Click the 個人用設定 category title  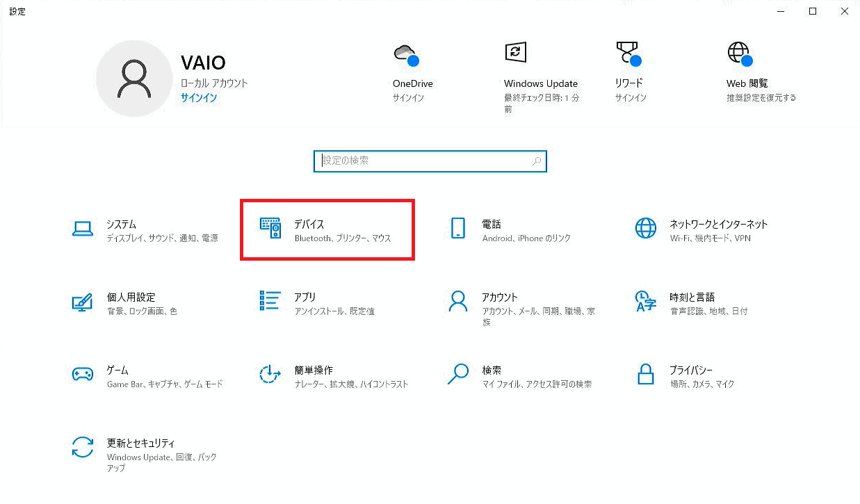pos(131,298)
